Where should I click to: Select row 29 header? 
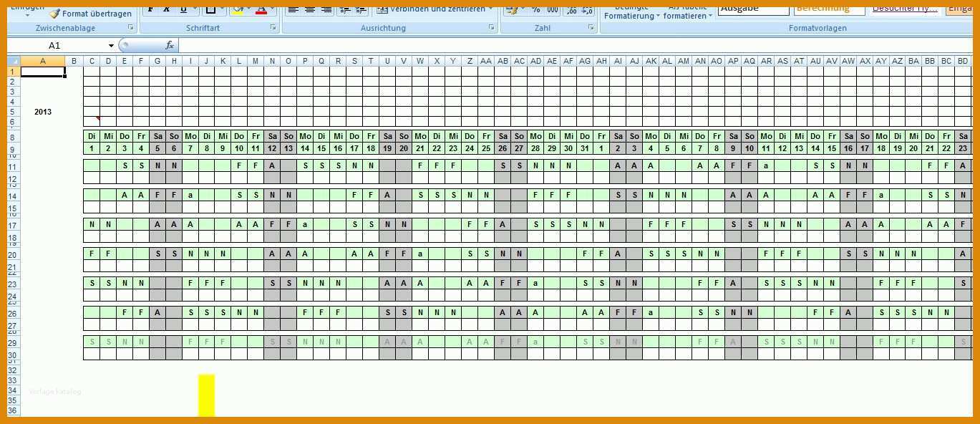[x=14, y=342]
